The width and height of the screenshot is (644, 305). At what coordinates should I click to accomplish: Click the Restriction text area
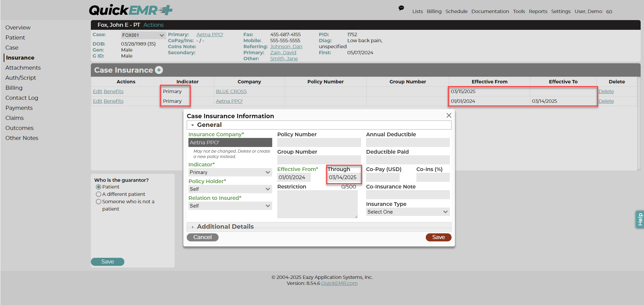pyautogui.click(x=317, y=204)
